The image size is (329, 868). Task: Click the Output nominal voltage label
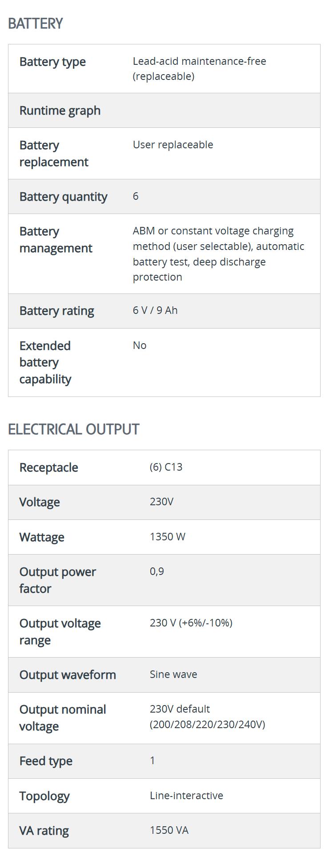[63, 718]
